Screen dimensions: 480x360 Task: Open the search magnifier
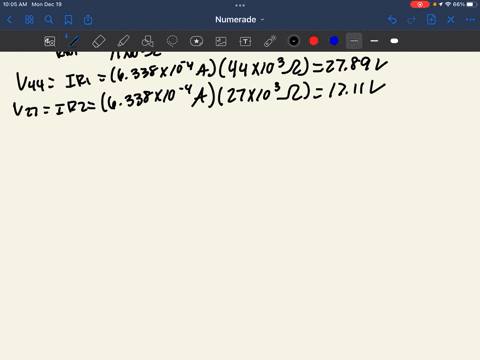click(x=49, y=20)
